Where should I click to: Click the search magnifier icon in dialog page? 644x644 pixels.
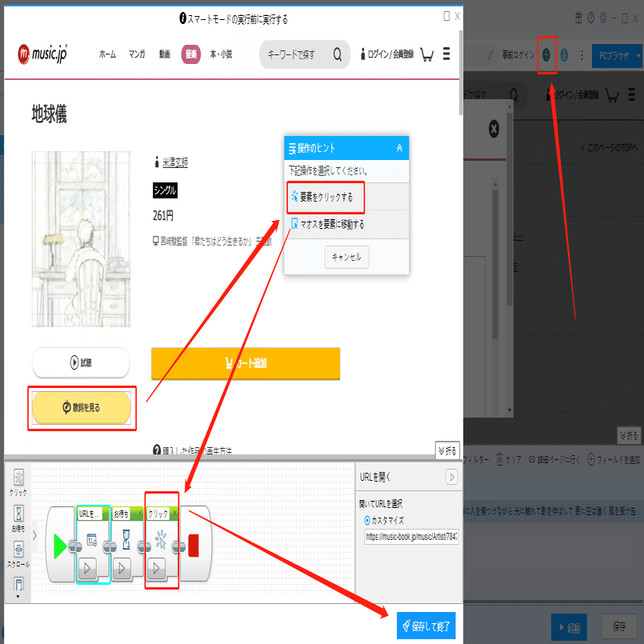click(x=337, y=54)
